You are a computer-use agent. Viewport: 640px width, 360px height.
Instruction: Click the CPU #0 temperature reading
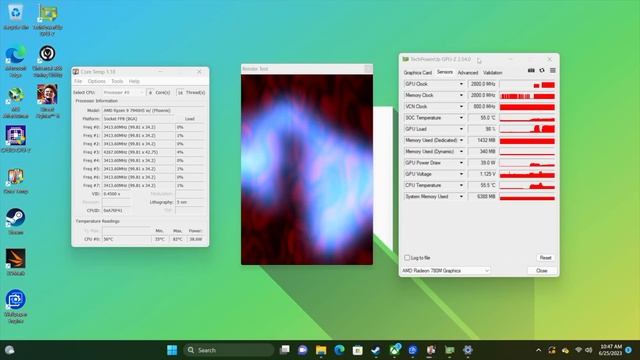pos(126,239)
